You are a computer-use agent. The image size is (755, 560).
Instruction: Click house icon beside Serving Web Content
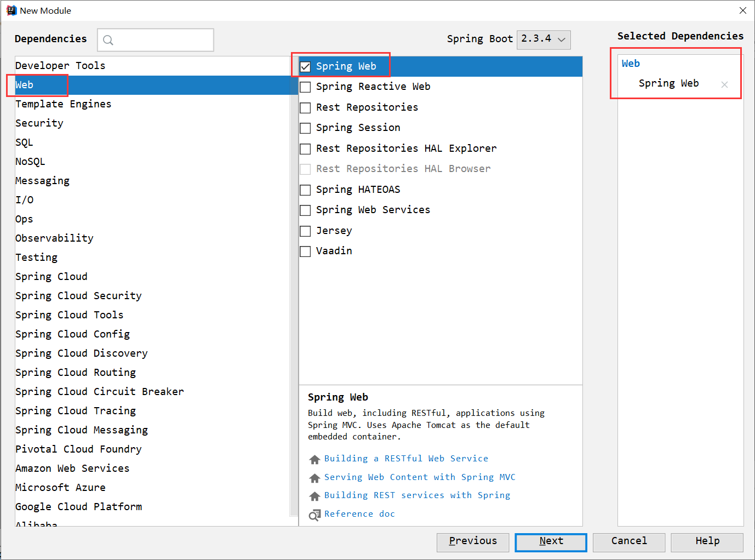point(314,478)
